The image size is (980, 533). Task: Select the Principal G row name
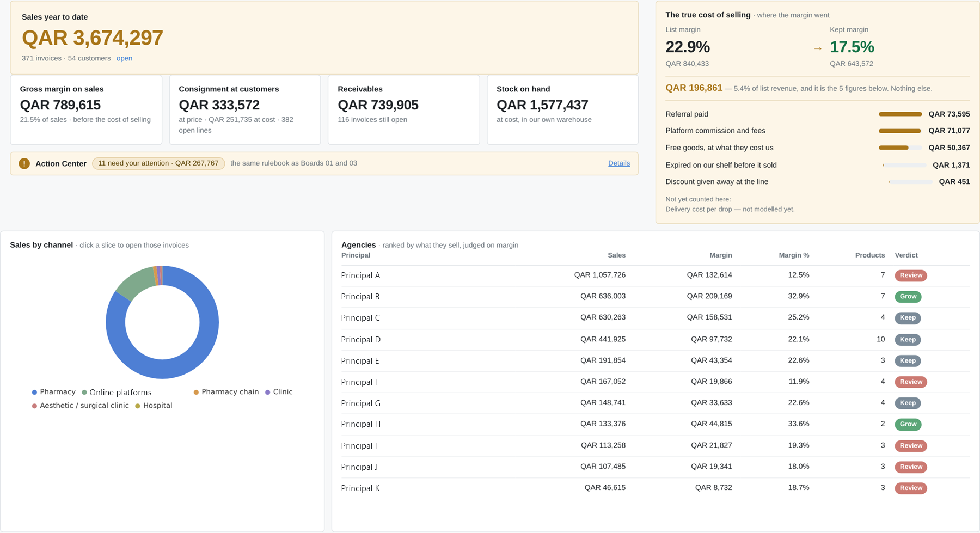pyautogui.click(x=360, y=403)
